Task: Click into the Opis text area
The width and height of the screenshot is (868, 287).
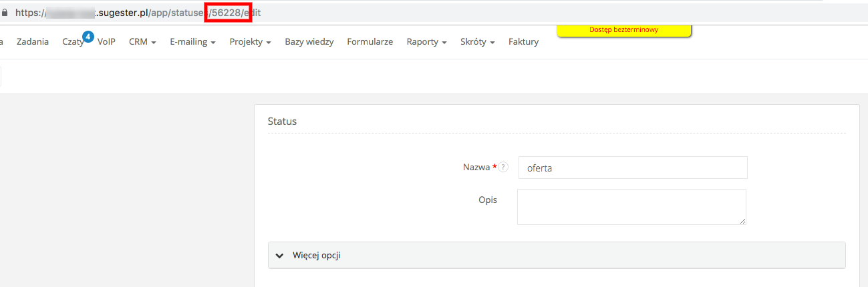Action: click(631, 206)
